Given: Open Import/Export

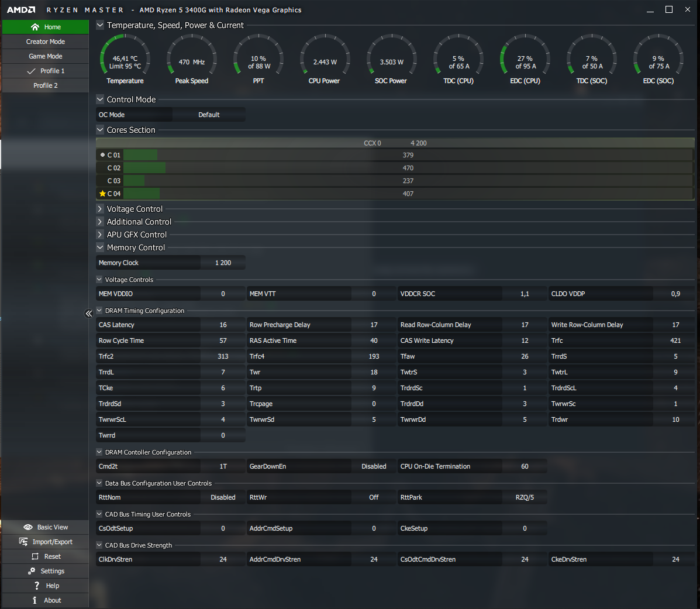Looking at the screenshot, I should click(46, 542).
